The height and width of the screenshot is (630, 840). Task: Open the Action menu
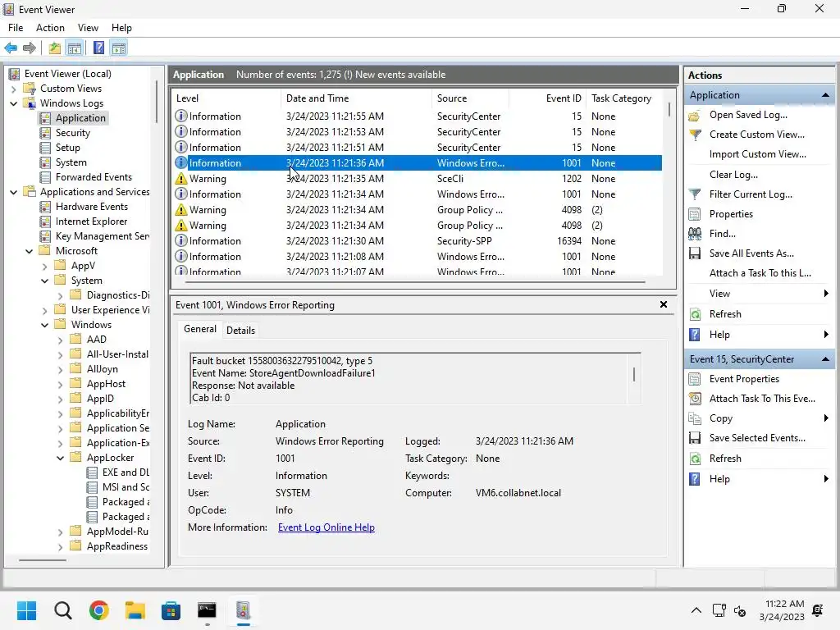coord(50,28)
